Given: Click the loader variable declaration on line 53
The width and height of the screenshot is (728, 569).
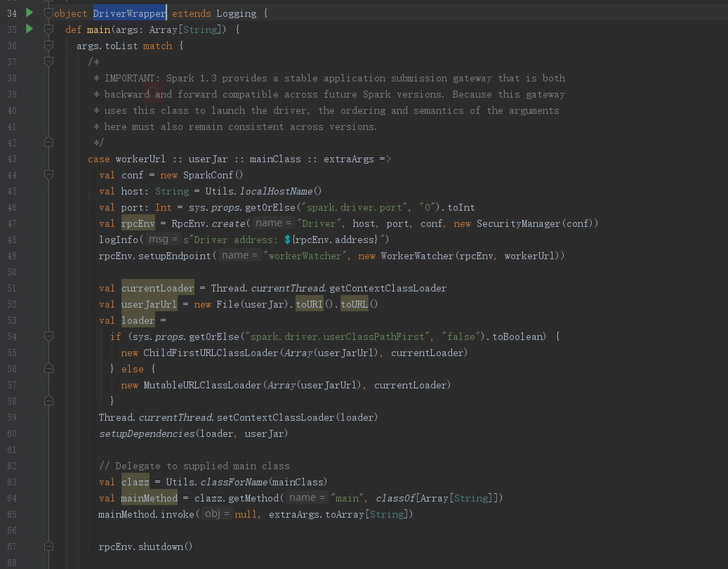Looking at the screenshot, I should tap(138, 320).
